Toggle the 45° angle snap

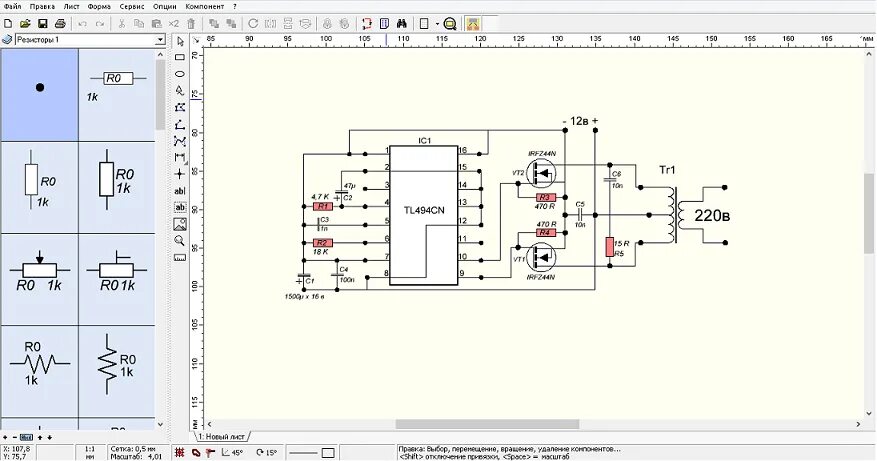tap(233, 453)
